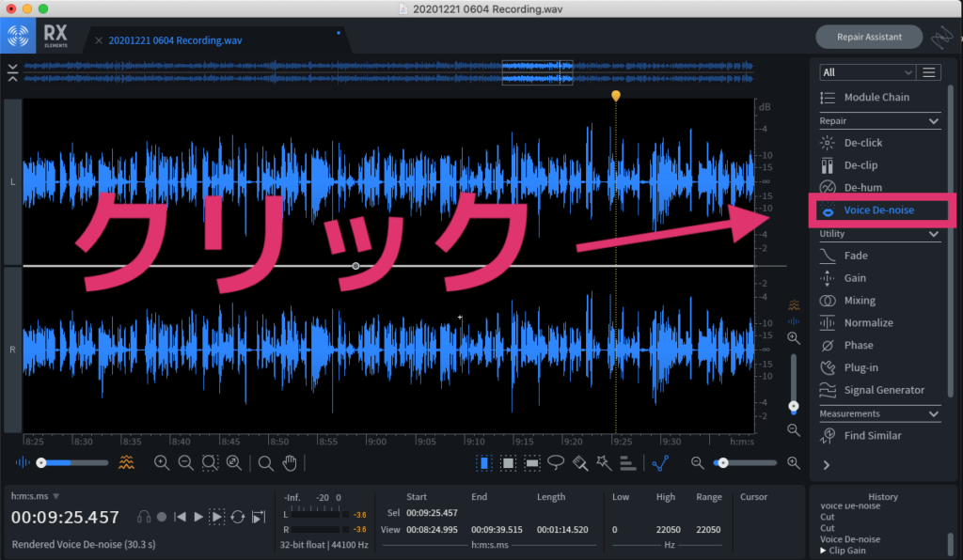Open the module list view menu button
This screenshot has height=560, width=963.
coord(928,72)
